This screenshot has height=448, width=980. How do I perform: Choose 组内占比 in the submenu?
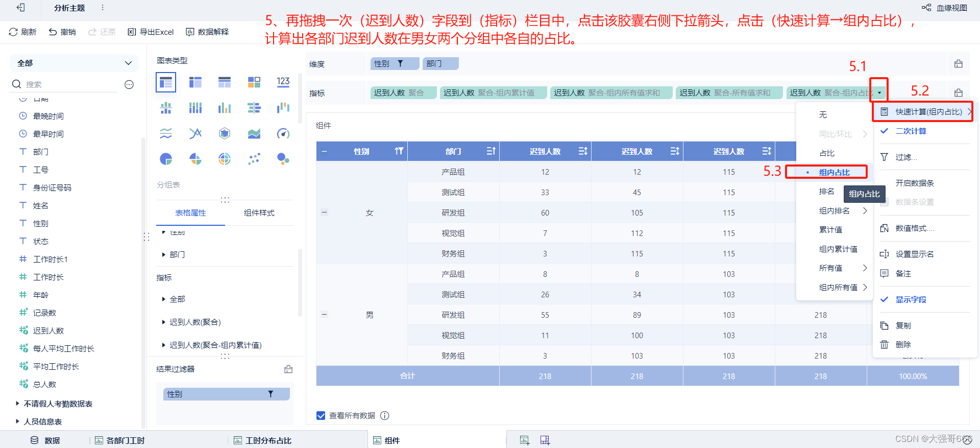point(835,172)
